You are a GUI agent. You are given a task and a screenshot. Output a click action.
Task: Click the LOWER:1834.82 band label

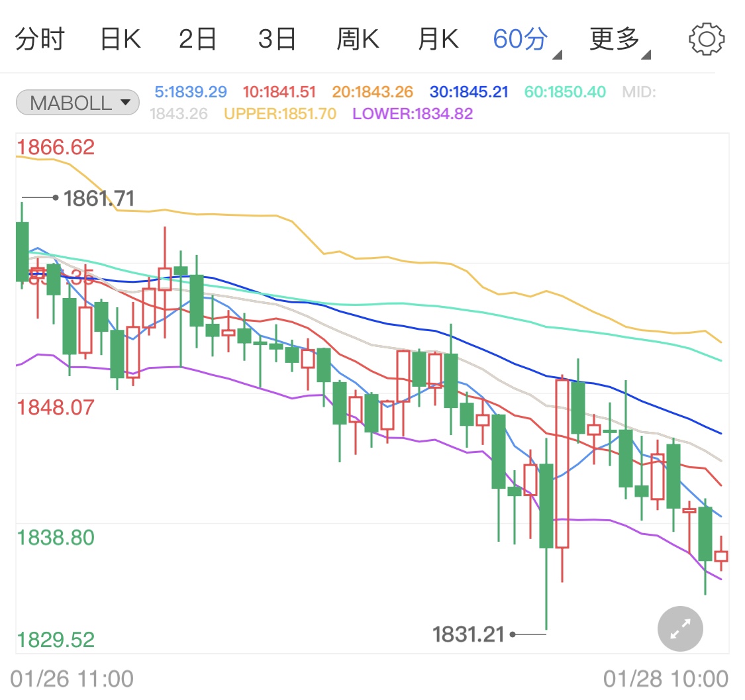click(x=413, y=114)
